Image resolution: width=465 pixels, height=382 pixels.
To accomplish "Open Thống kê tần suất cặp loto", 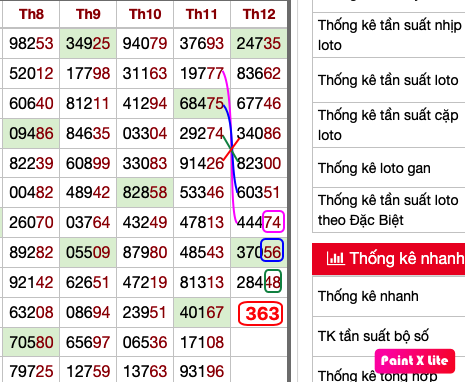I will tap(389, 125).
